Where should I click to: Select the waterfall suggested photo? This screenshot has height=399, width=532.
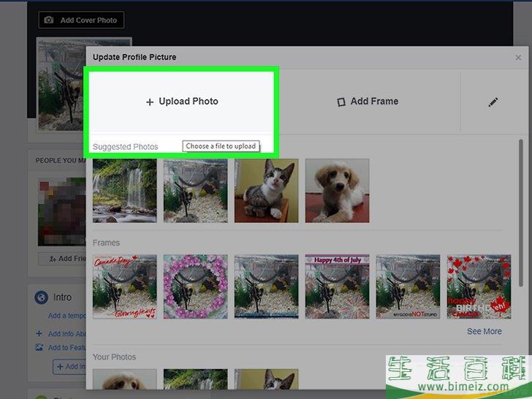pos(125,191)
